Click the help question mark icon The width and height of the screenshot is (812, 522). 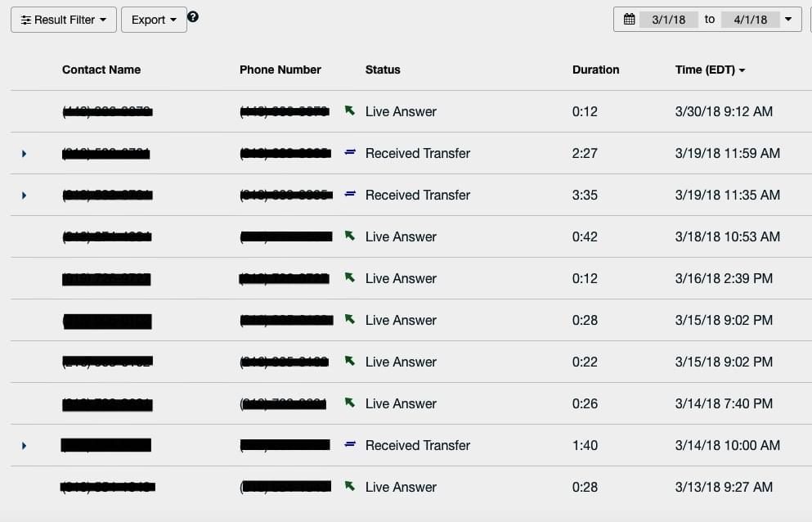[193, 17]
